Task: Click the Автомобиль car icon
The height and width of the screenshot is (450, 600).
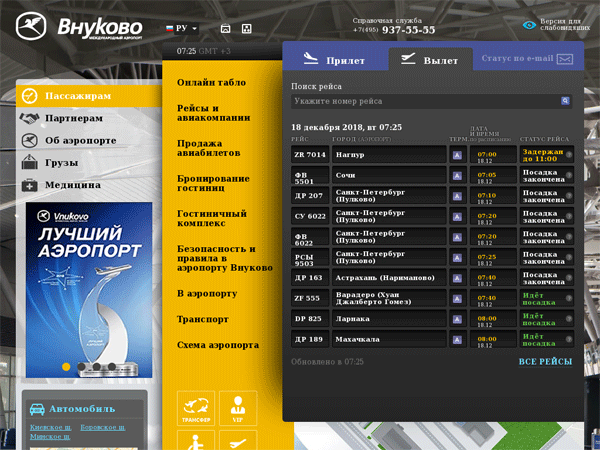Action: tap(37, 409)
